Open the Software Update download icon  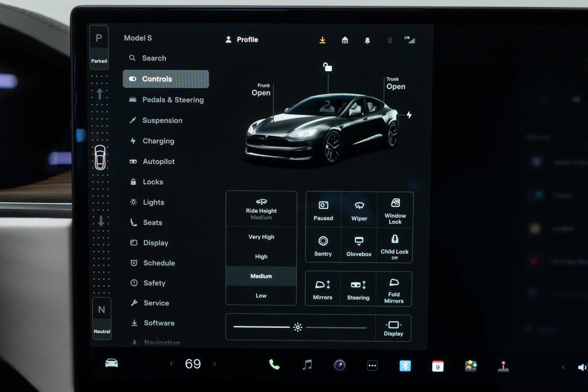pos(322,40)
